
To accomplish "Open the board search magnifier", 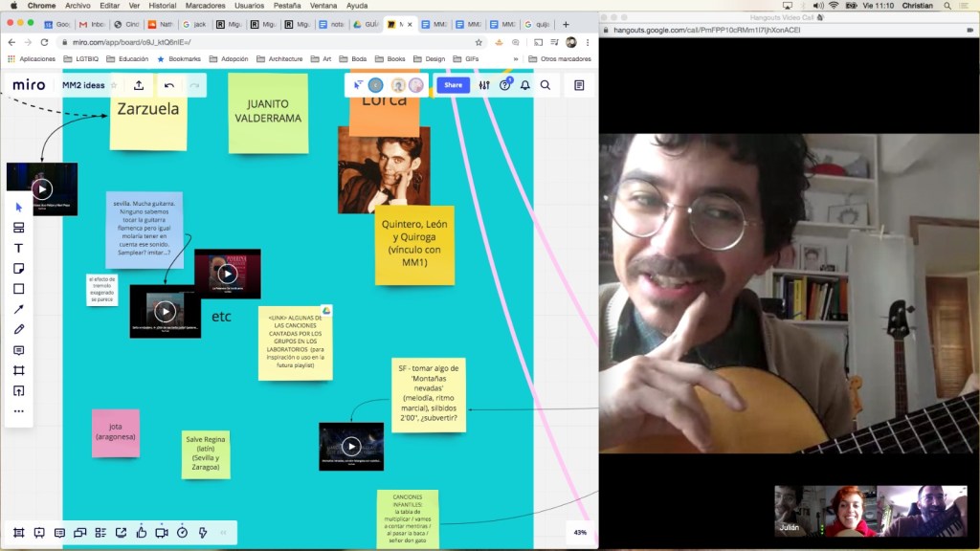I will point(546,85).
